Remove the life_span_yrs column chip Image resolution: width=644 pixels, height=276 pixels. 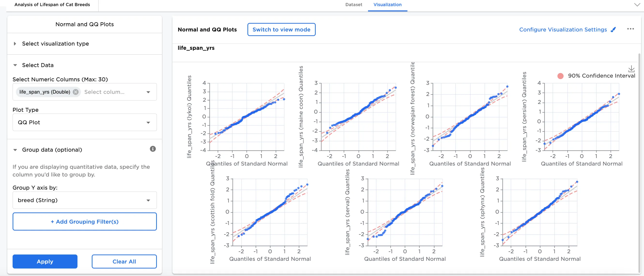click(76, 92)
